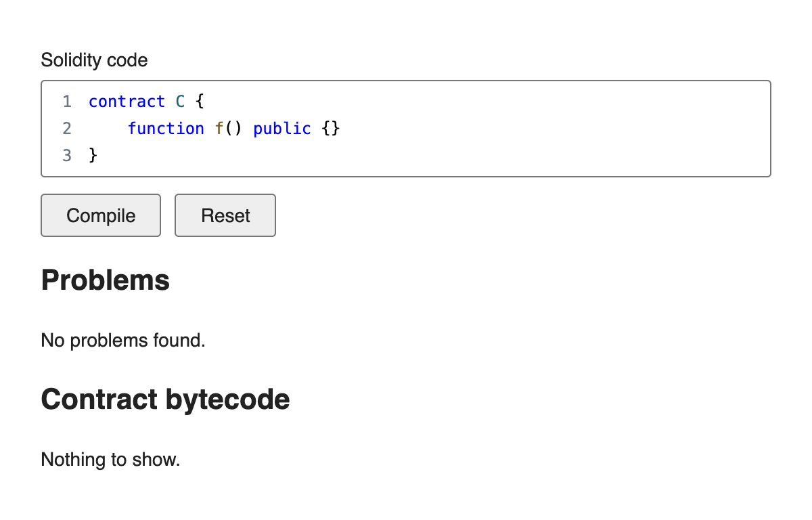Click the Problems heading
Viewport: 812px width, 520px height.
click(x=106, y=280)
